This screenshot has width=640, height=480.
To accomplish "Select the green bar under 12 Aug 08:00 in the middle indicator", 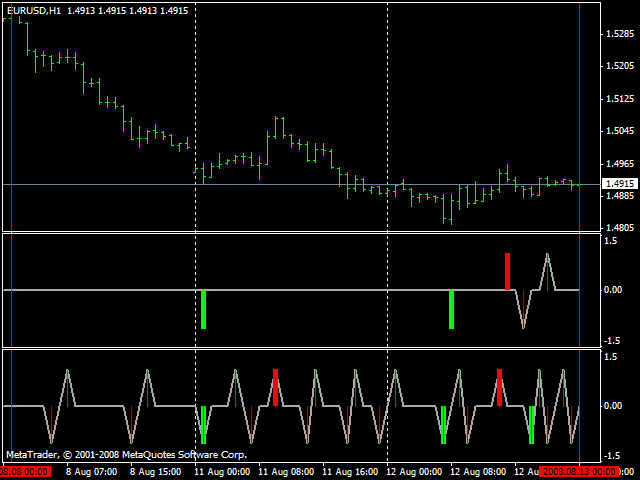I will (x=451, y=309).
